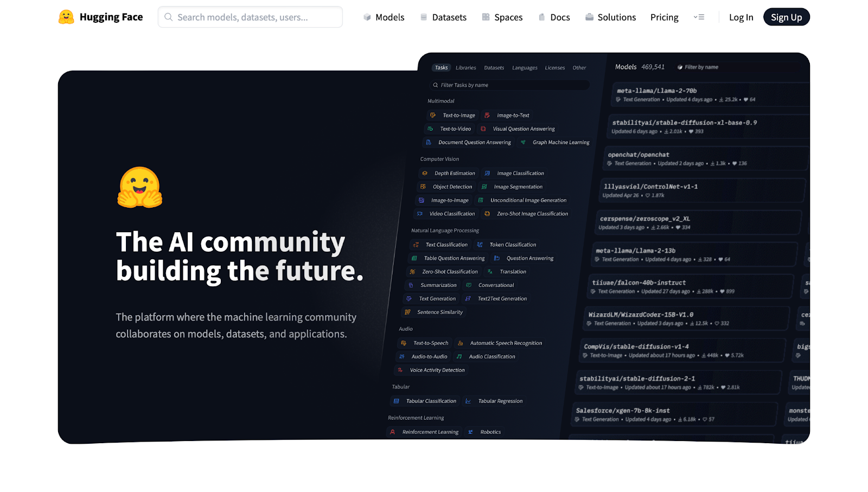Click the Solutions icon in navbar
This screenshot has width=868, height=492.
[x=589, y=17]
